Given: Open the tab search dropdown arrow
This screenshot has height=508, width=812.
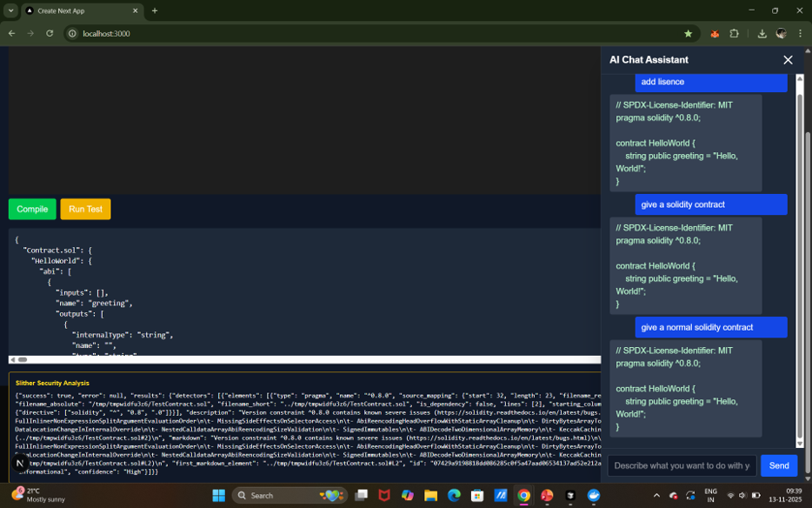Looking at the screenshot, I should tap(10, 10).
